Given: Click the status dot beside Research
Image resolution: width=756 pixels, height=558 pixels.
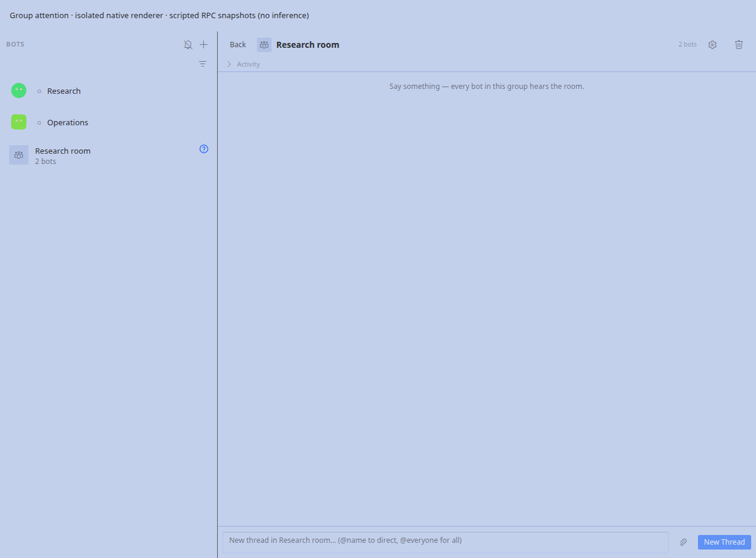Looking at the screenshot, I should pyautogui.click(x=40, y=91).
